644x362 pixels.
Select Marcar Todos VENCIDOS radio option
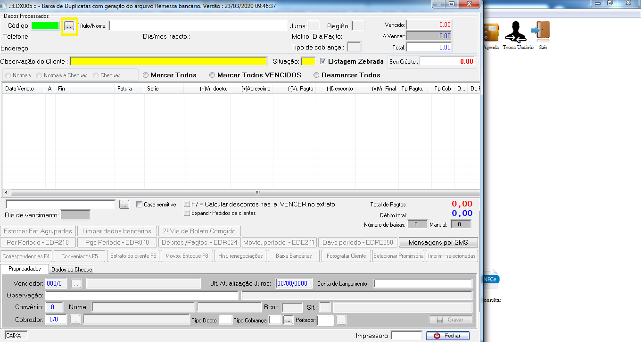213,75
